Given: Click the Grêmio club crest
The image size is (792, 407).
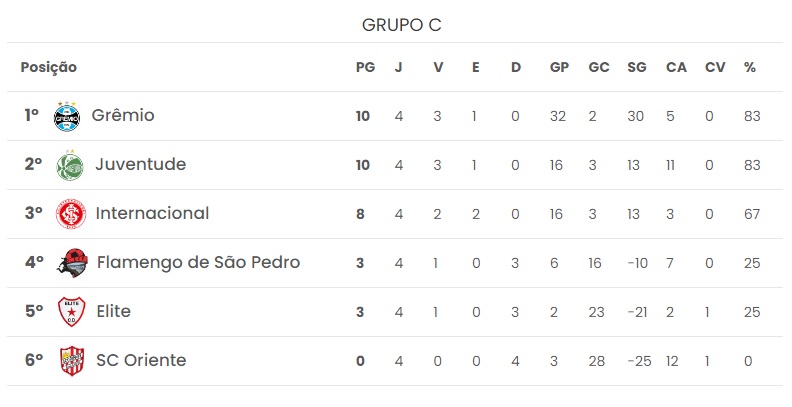Looking at the screenshot, I should point(67,117).
